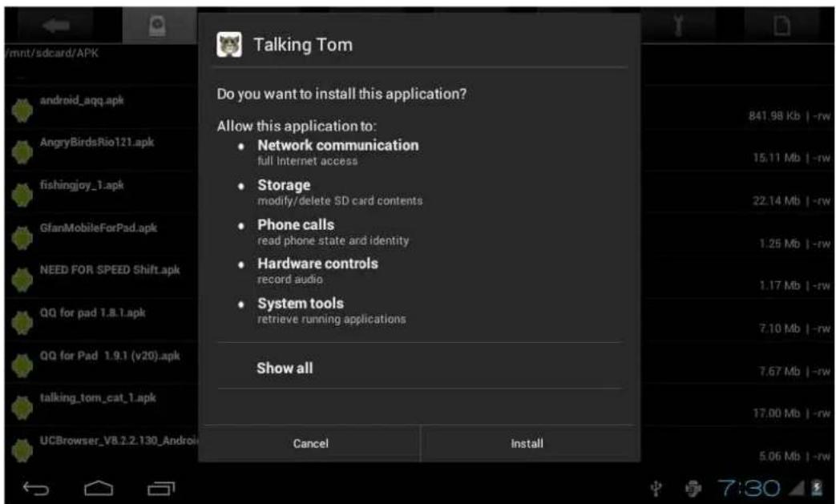Click Android icon beside talking_tom_cat_1.apk
Screen dimensions: 836x504
click(x=22, y=408)
